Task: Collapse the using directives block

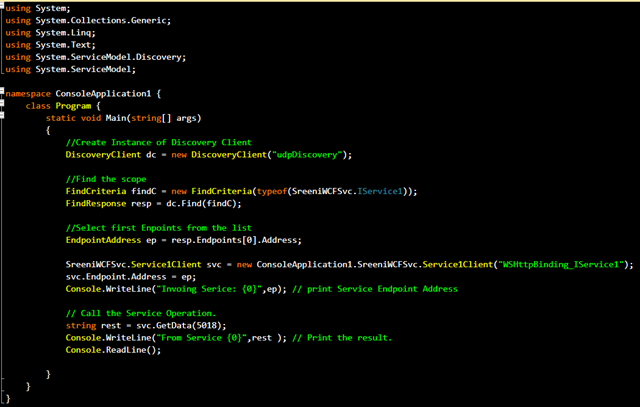Action: coord(2,5)
